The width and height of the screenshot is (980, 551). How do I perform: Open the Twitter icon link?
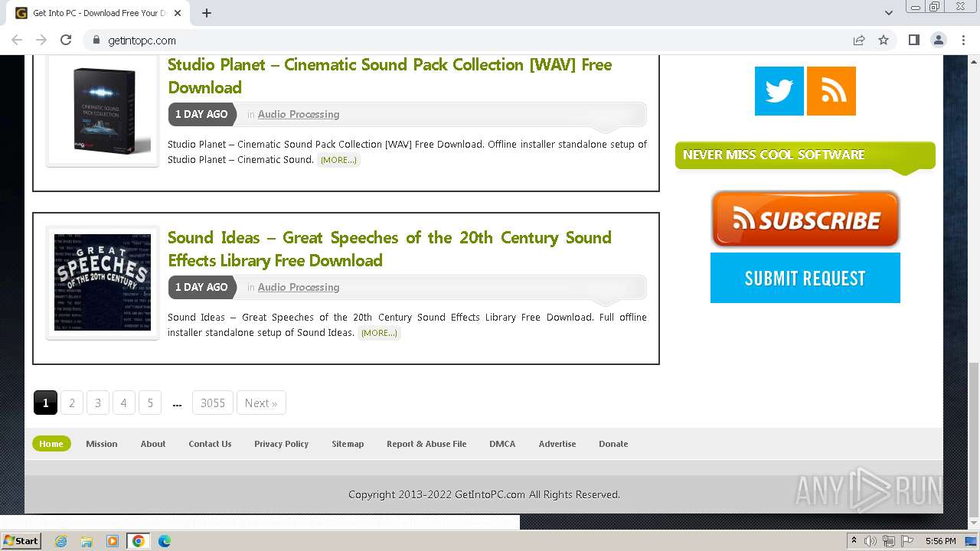click(x=779, y=91)
